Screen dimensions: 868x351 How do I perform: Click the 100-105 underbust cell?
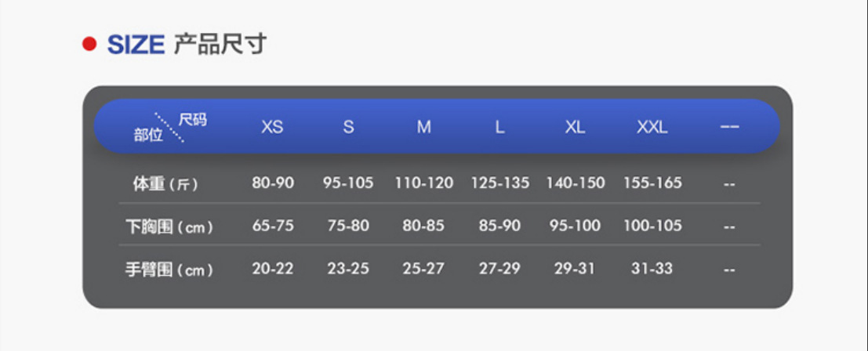[x=652, y=226]
